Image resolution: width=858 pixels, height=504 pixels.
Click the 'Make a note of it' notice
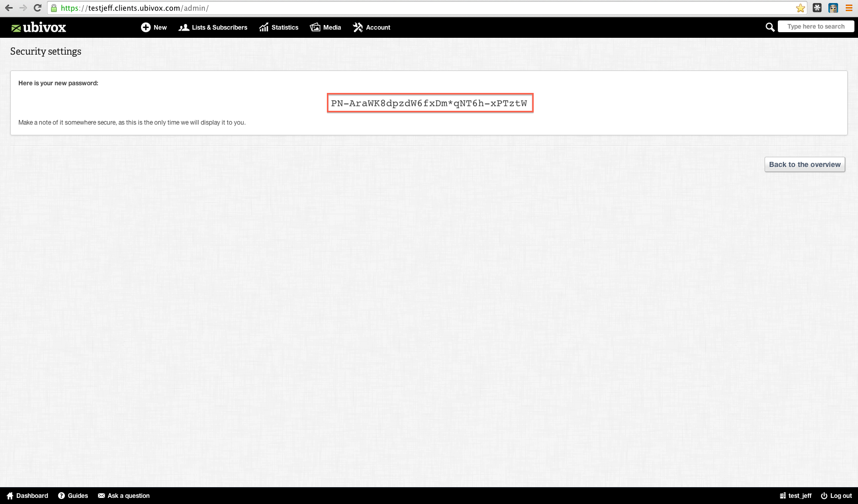point(132,123)
